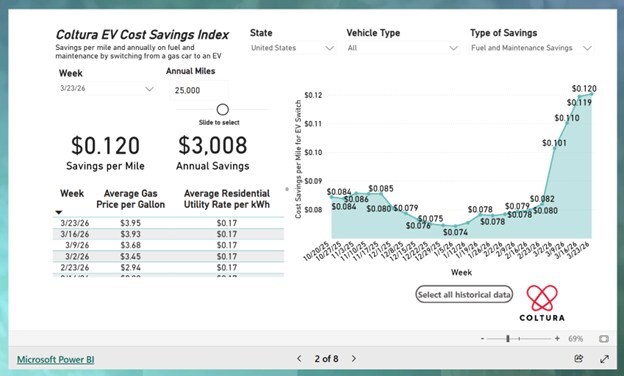Image resolution: width=624 pixels, height=376 pixels.
Task: Select the 3/9/26 table row
Action: pyautogui.click(x=168, y=245)
